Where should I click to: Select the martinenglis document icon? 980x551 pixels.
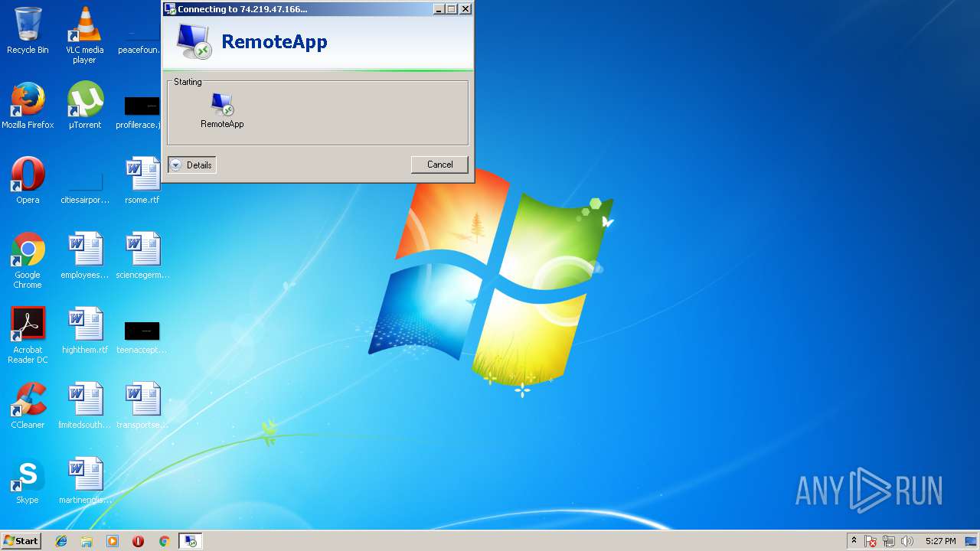(x=84, y=481)
